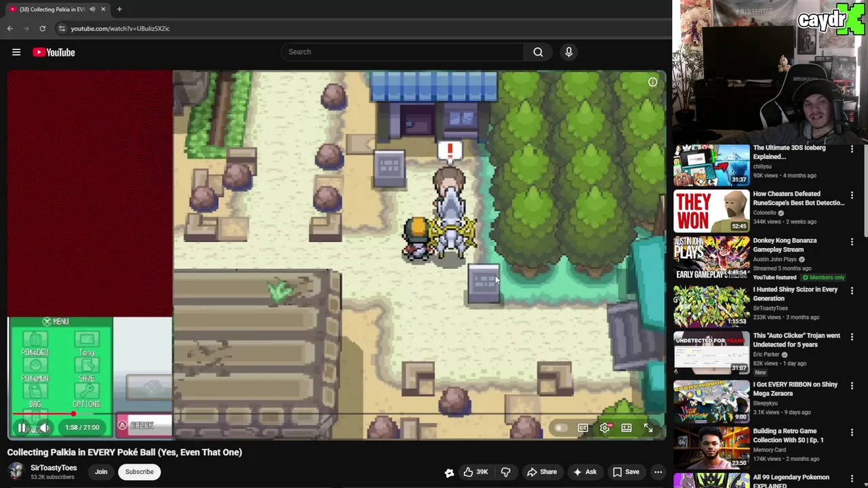
Task: Mute the video player volume
Action: click(43, 428)
